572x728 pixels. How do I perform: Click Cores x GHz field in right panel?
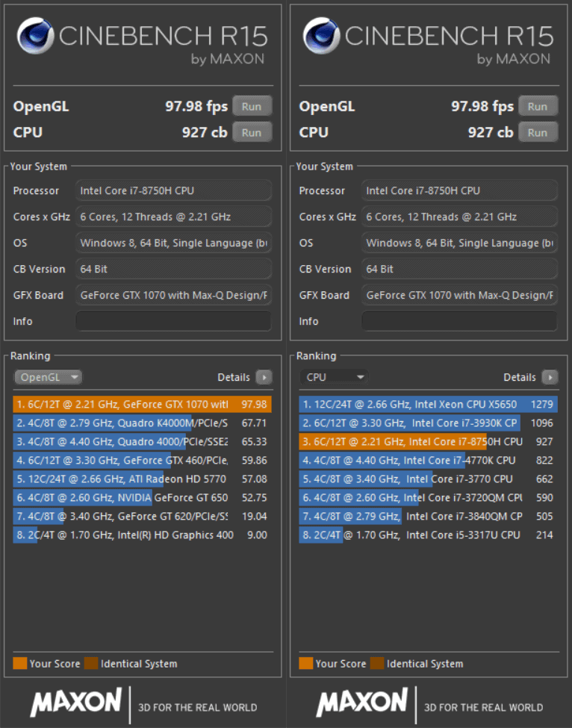pyautogui.click(x=460, y=217)
